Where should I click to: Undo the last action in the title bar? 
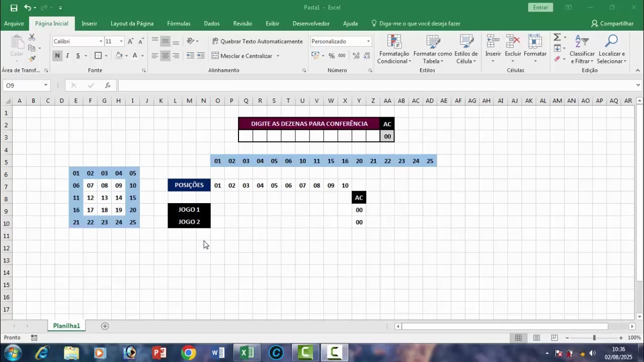click(27, 8)
